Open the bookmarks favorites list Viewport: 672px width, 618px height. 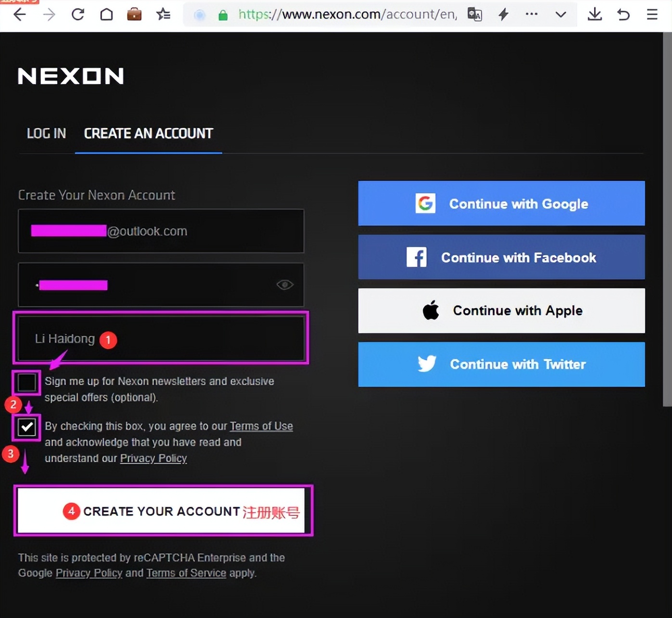coord(163,14)
